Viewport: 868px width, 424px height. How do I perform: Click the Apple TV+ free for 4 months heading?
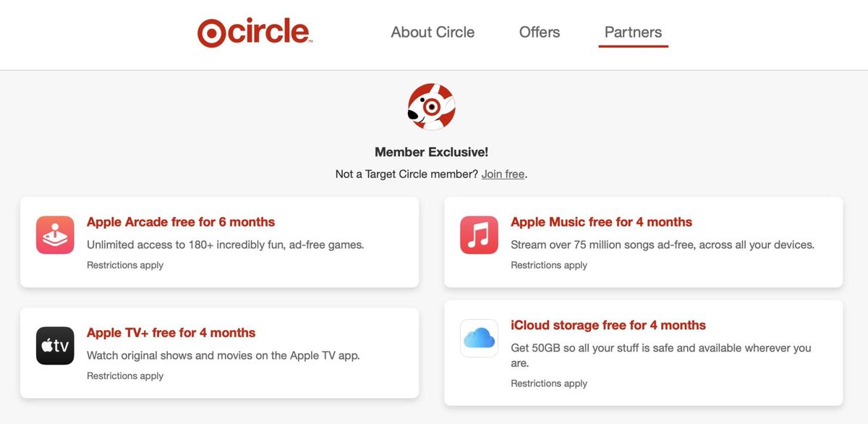(x=171, y=332)
